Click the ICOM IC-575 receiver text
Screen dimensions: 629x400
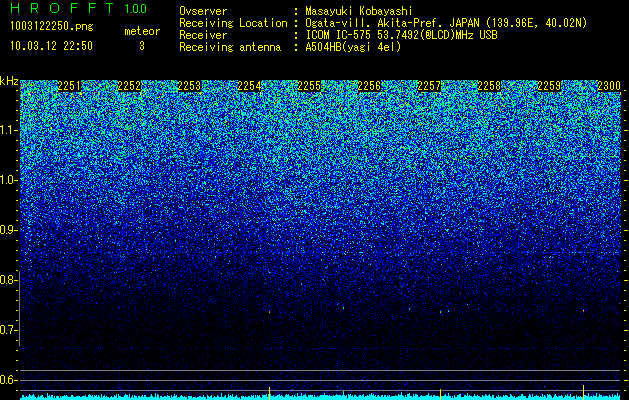(401, 35)
